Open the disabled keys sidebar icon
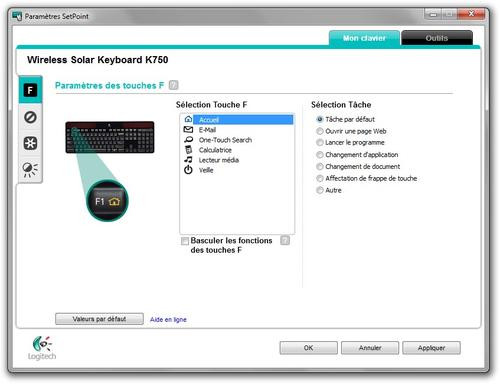The height and width of the screenshot is (385, 500). (30, 117)
